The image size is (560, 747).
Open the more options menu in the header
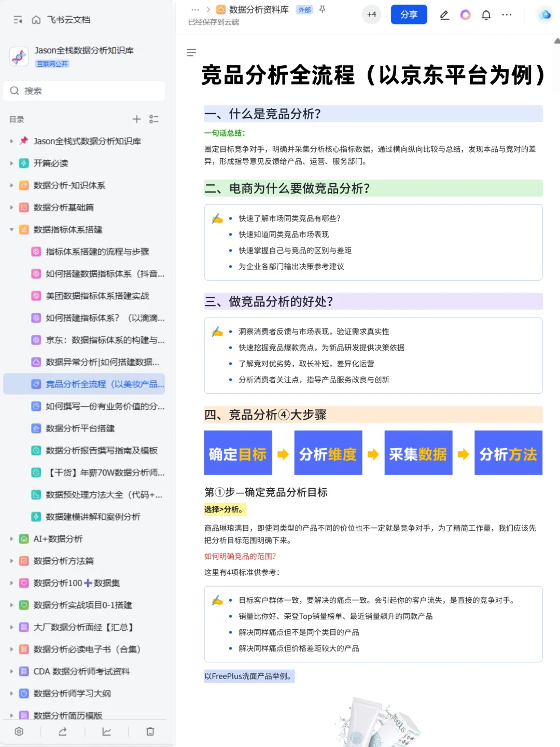click(507, 15)
